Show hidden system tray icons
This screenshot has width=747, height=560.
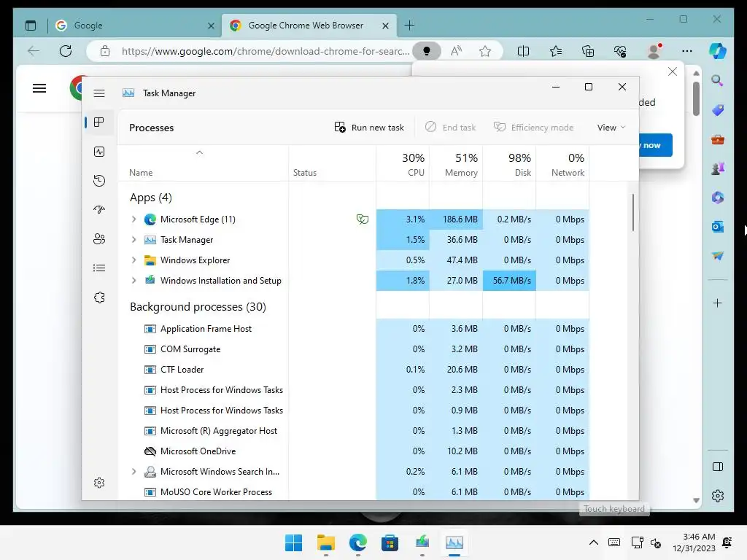(594, 542)
